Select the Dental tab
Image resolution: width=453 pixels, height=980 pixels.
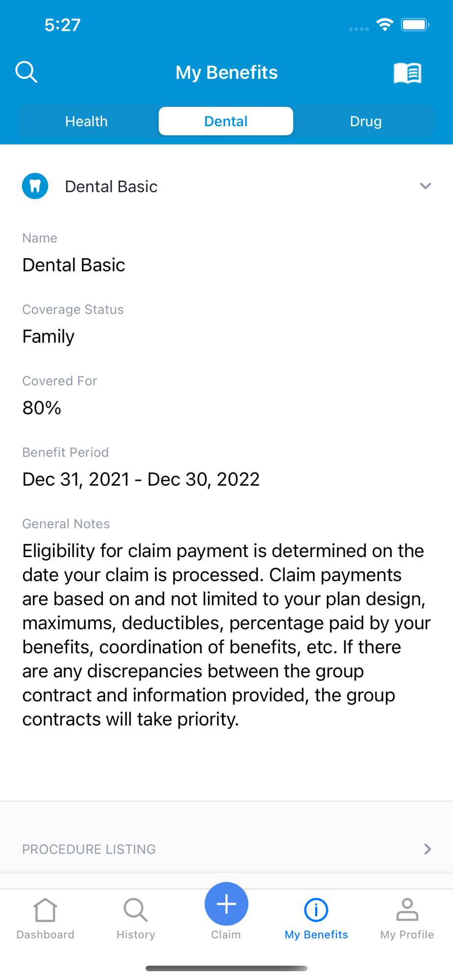point(226,121)
